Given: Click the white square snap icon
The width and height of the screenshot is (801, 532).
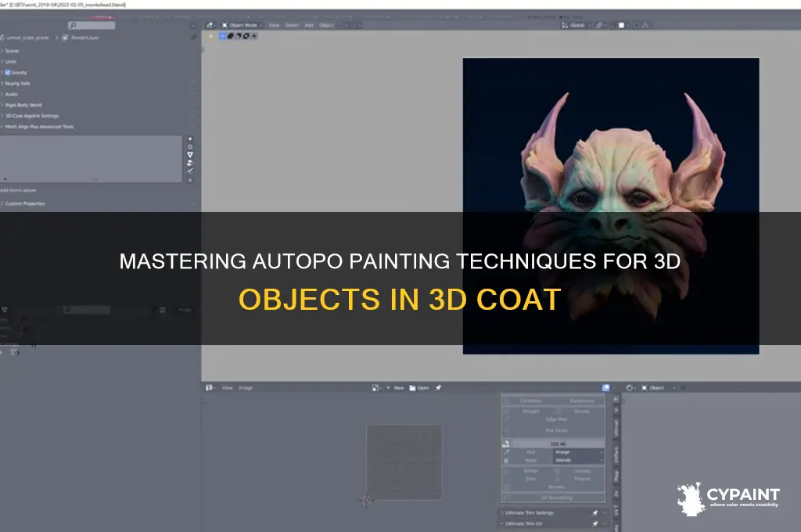Looking at the screenshot, I should tap(621, 25).
